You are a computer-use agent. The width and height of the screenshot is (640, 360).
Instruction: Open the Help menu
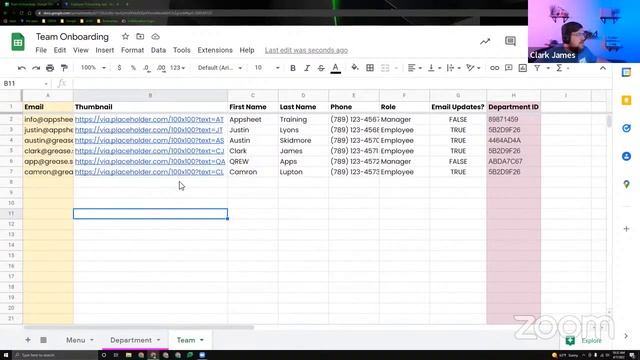click(247, 50)
